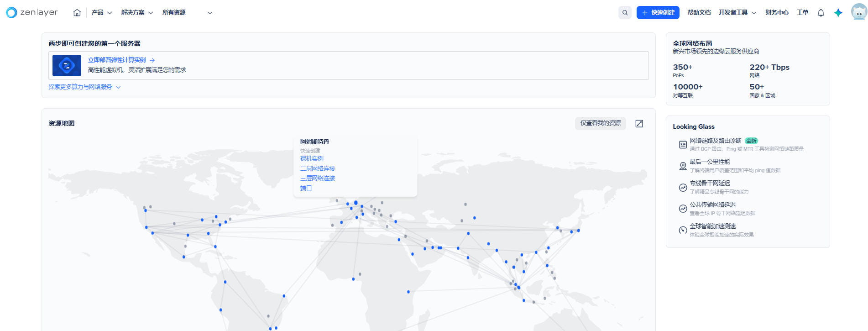Image resolution: width=868 pixels, height=331 pixels.
Task: Open 网络链路及路由诊断 label
Action: click(716, 141)
